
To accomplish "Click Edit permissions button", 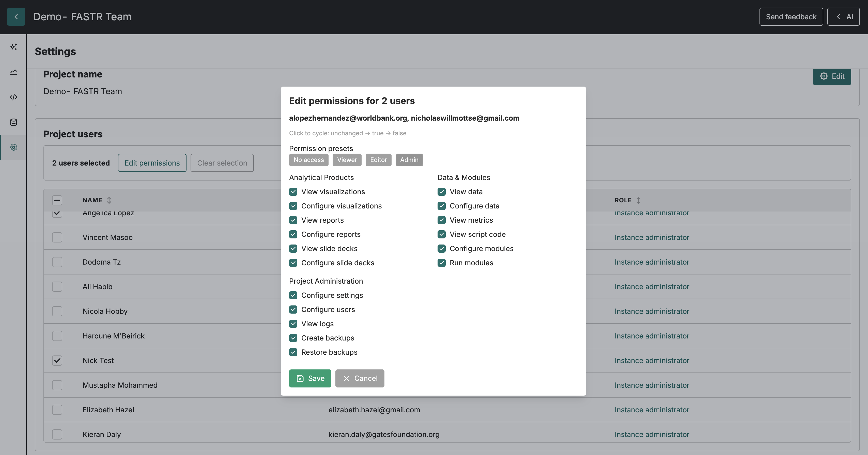I will pyautogui.click(x=152, y=163).
